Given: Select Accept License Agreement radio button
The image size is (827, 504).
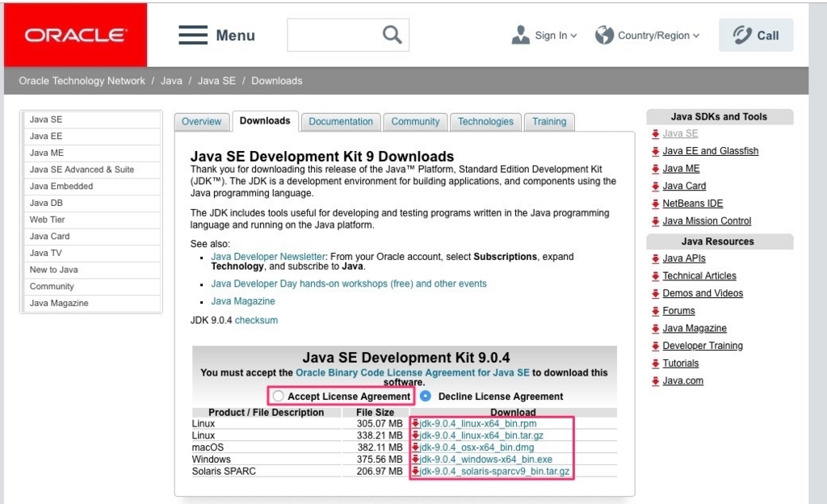Looking at the screenshot, I should coord(278,396).
